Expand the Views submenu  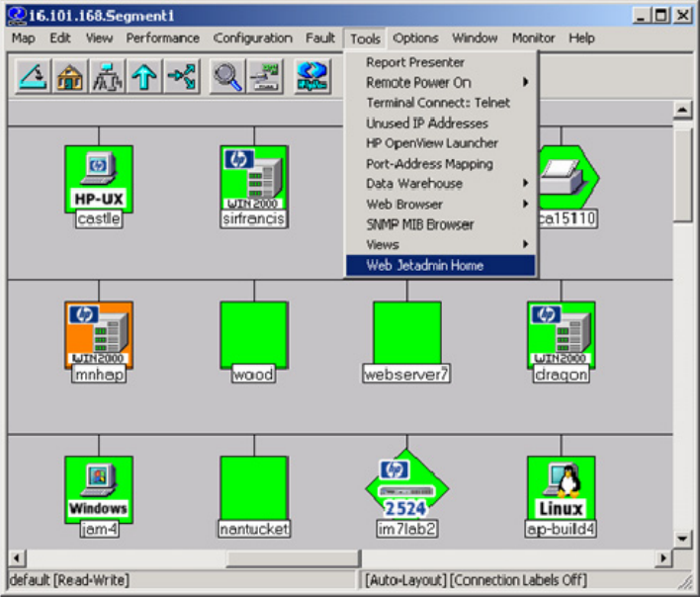click(441, 244)
